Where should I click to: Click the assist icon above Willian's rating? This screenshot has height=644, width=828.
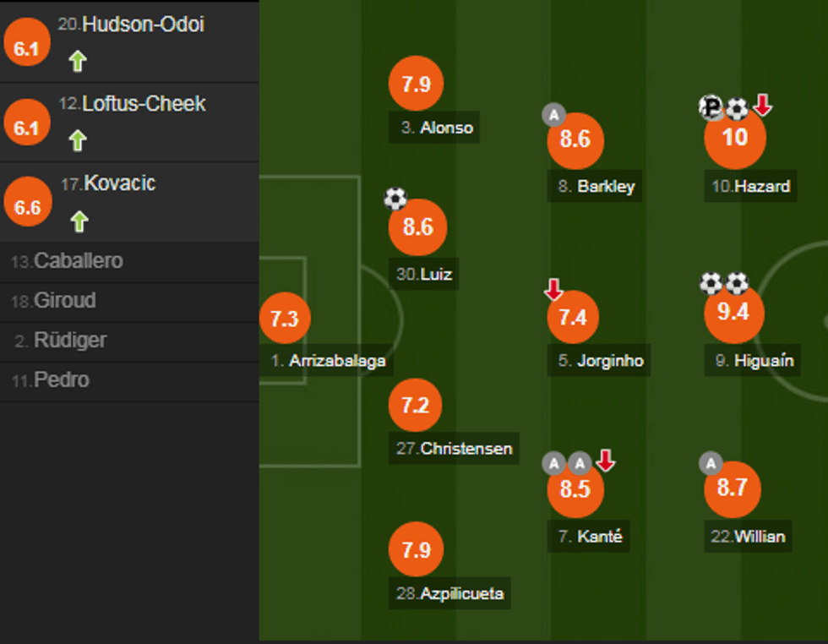711,463
